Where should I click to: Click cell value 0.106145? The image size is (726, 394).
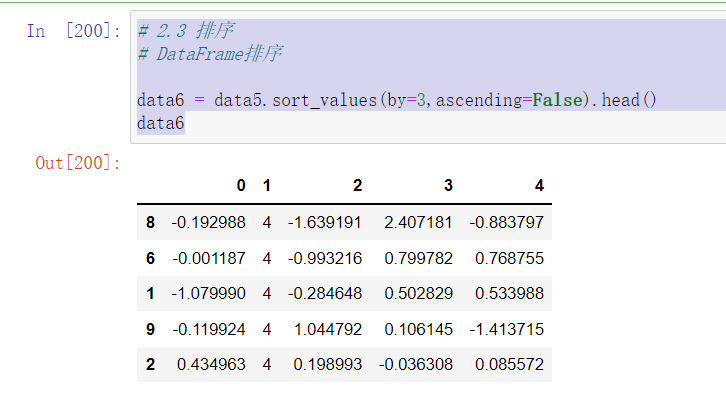coord(419,329)
